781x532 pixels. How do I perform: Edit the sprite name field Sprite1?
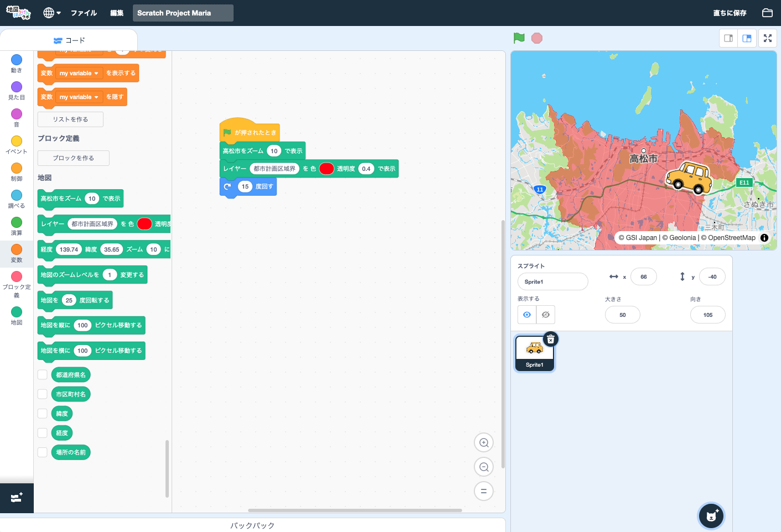552,281
